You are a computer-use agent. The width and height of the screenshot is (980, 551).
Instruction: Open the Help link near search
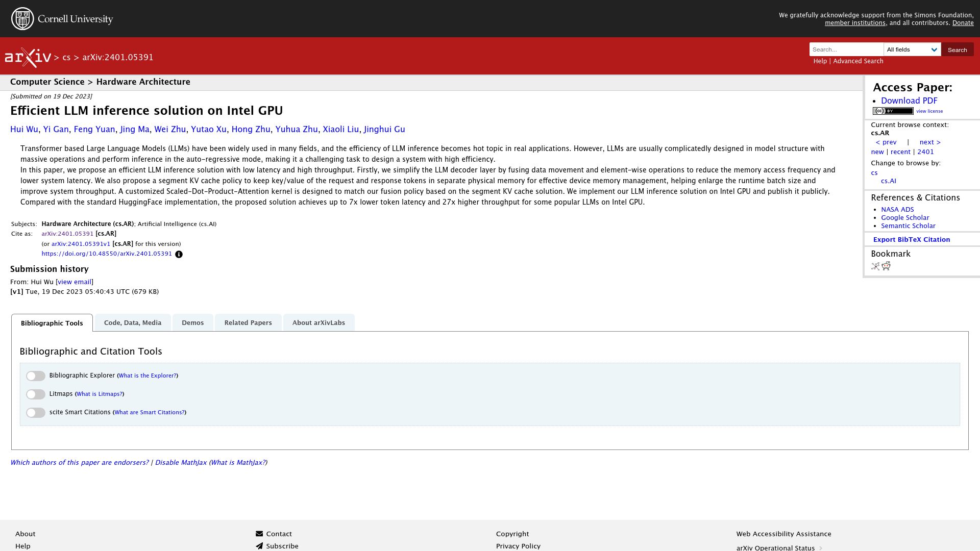click(x=820, y=61)
